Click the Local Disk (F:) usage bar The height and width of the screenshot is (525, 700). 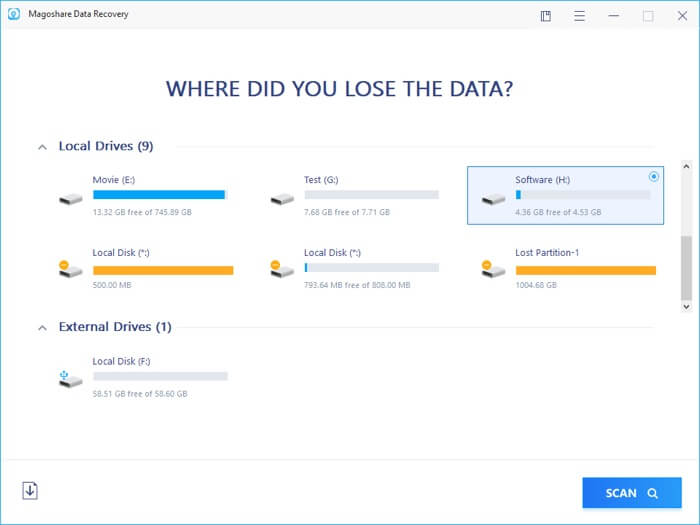[x=160, y=376]
